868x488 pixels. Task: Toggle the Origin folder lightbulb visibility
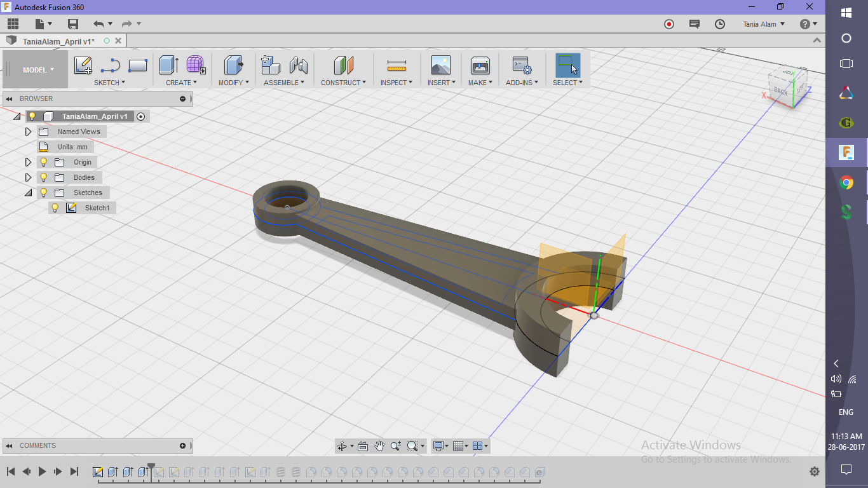pyautogui.click(x=43, y=162)
